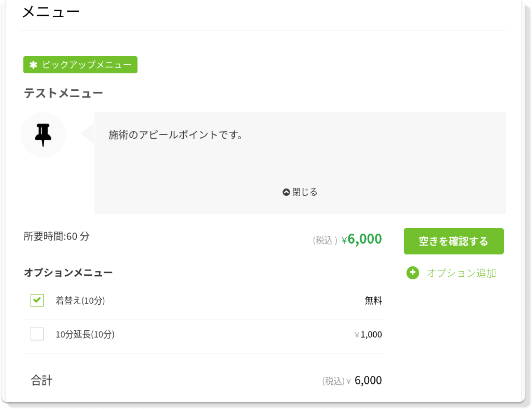
Task: Click the テストメニュー title text
Action: coord(63,92)
